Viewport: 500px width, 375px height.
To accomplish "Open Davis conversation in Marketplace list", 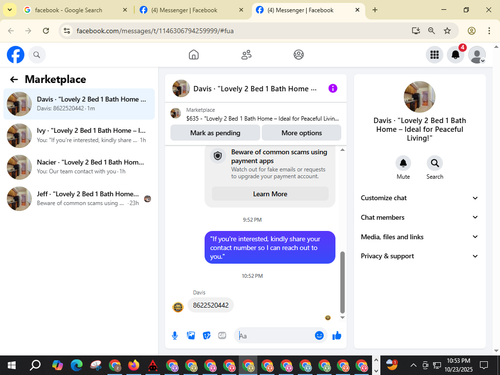I will (x=79, y=104).
